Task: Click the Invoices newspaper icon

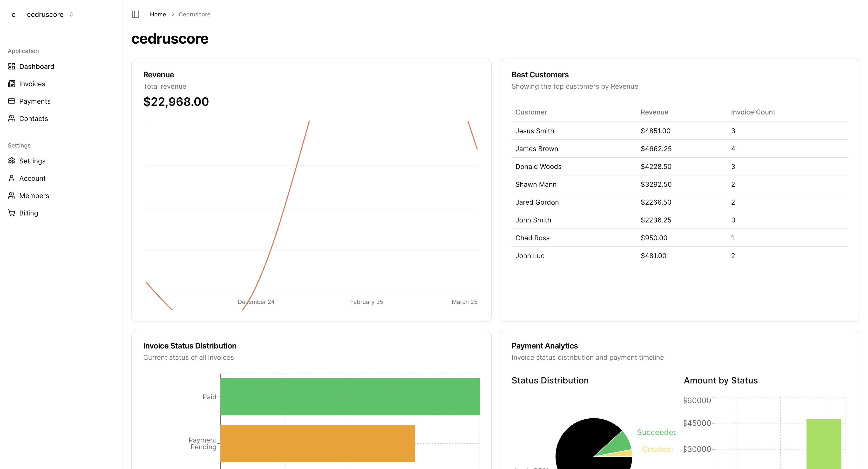Action: pyautogui.click(x=12, y=84)
